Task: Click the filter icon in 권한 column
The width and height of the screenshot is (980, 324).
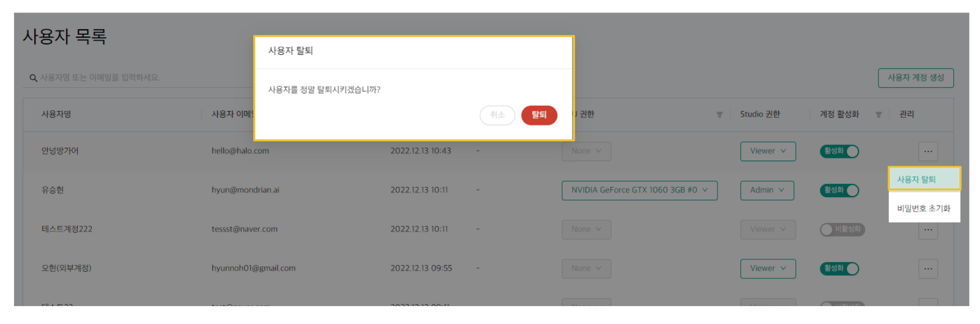Action: 719,115
